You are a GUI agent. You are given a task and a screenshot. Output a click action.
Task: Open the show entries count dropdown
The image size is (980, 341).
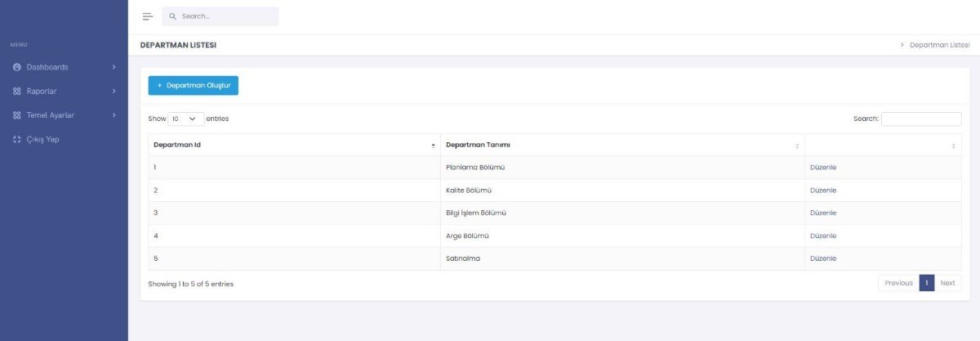(x=185, y=119)
